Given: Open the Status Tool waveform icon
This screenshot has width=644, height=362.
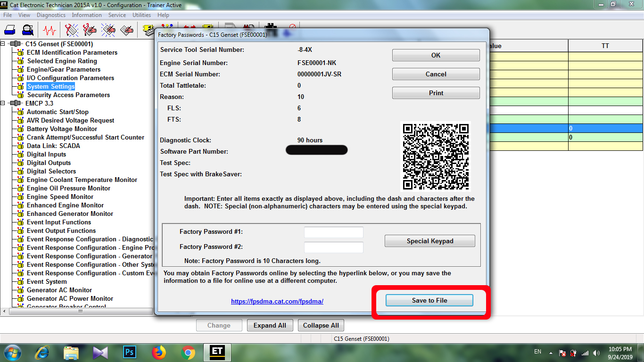Looking at the screenshot, I should 49,30.
